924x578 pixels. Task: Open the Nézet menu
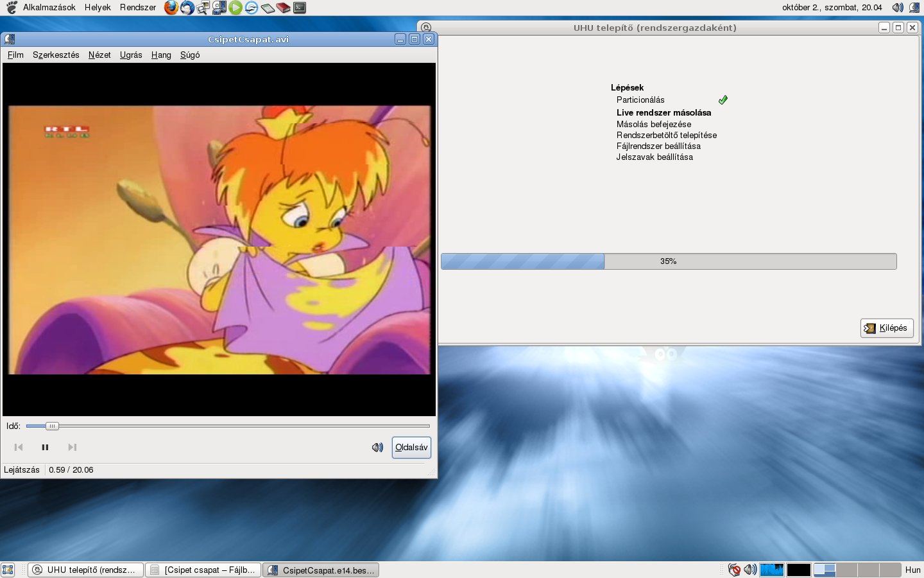tap(99, 55)
